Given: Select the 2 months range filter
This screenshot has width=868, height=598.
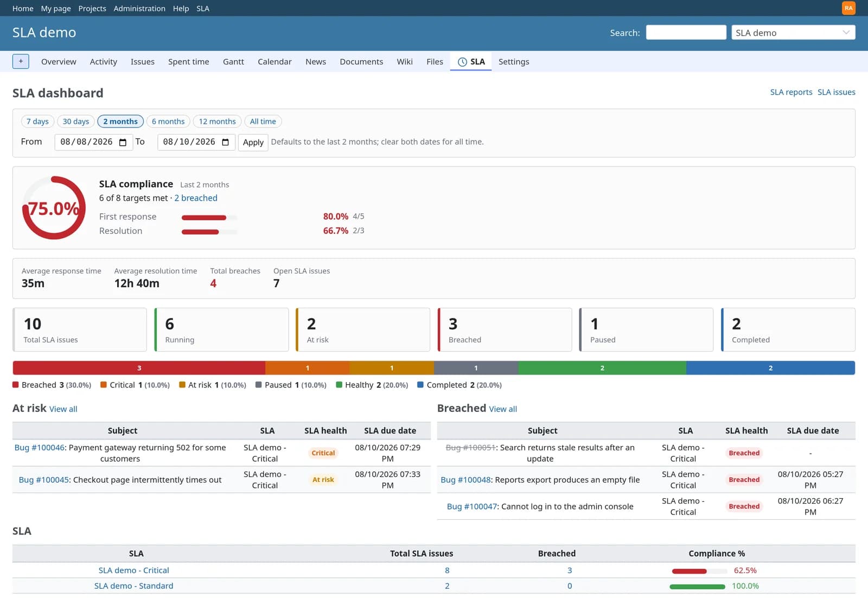Looking at the screenshot, I should point(120,122).
